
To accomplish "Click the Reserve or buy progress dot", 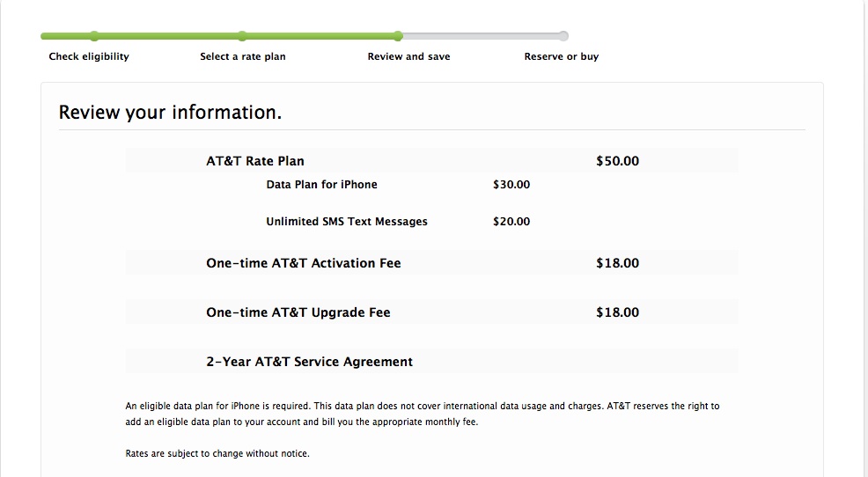I will [x=563, y=36].
